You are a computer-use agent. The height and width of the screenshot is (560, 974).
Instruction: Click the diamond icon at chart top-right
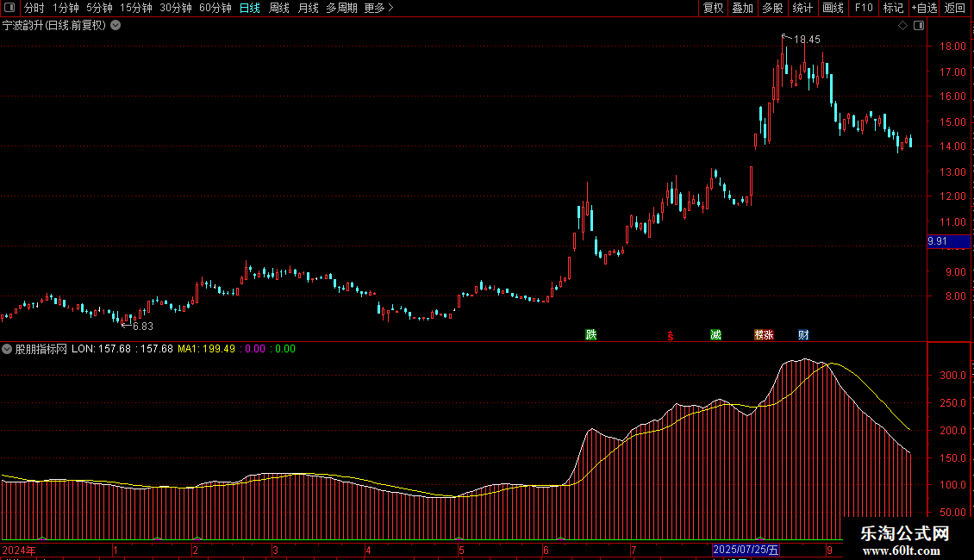click(x=902, y=26)
